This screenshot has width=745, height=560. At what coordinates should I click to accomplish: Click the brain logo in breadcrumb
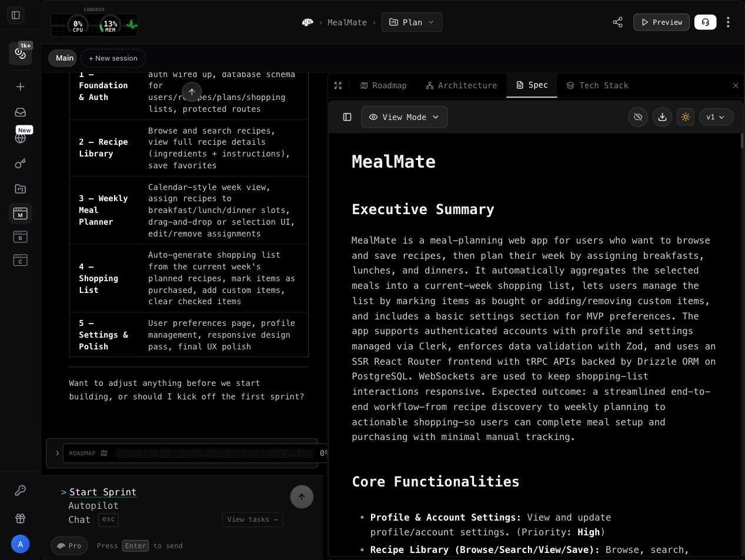click(308, 22)
